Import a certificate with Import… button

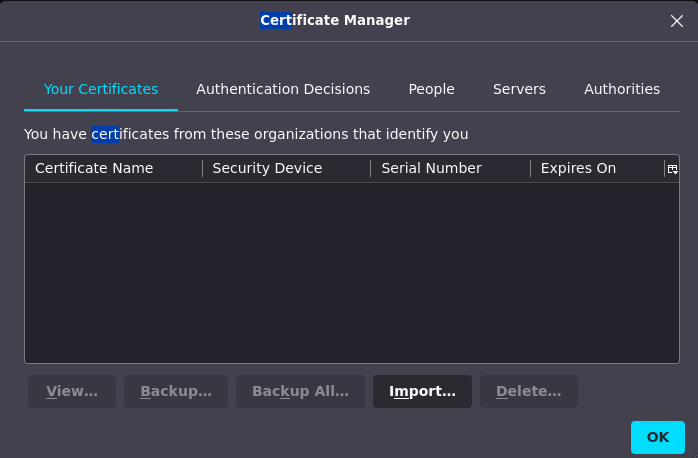pyautogui.click(x=422, y=391)
